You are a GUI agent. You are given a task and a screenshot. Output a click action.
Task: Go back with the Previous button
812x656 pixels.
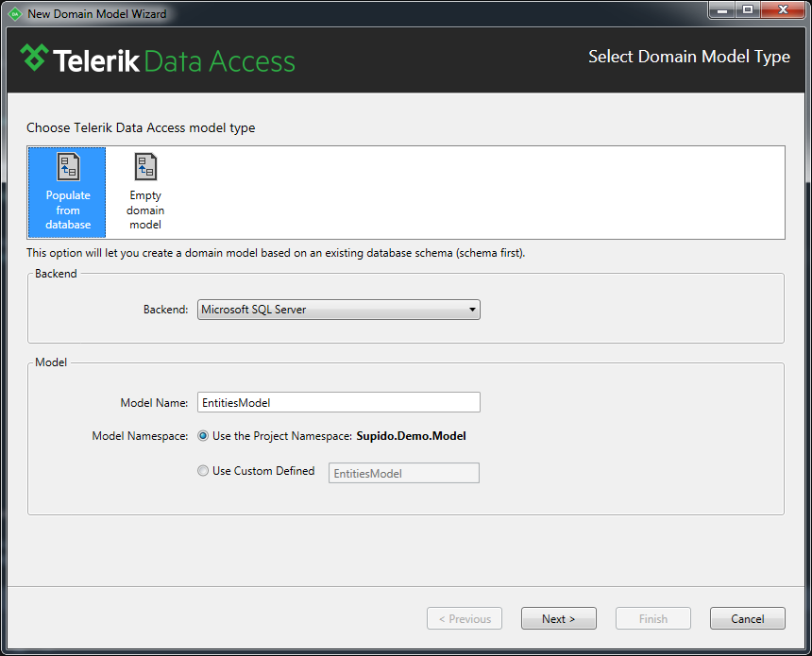tap(465, 619)
